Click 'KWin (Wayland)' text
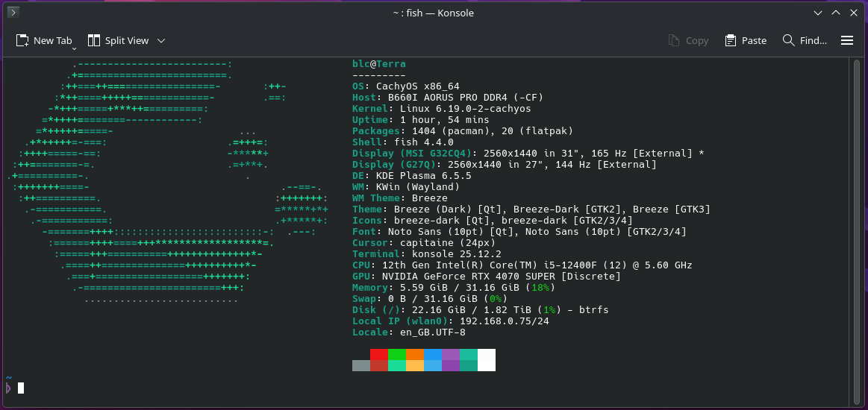Image resolution: width=868 pixels, height=410 pixels. (x=418, y=187)
